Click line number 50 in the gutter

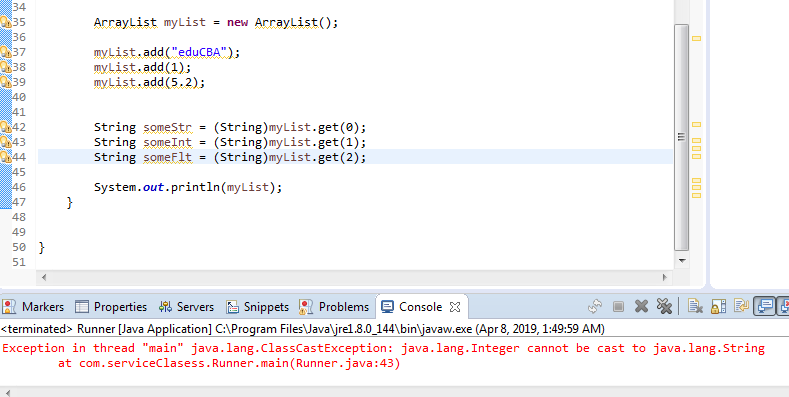(x=19, y=247)
